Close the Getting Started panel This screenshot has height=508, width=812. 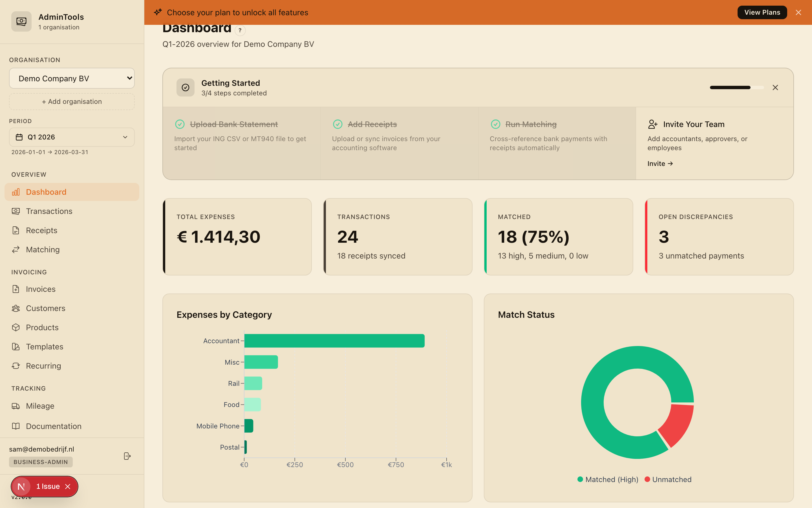[x=775, y=87]
